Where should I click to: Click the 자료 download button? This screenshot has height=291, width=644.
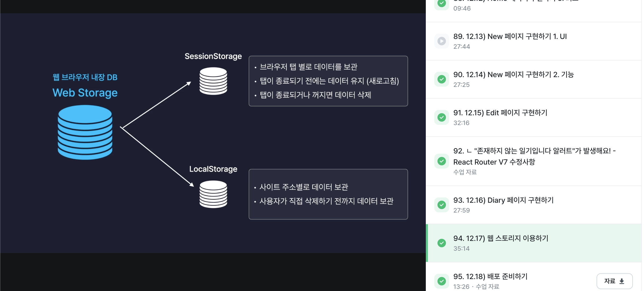(x=614, y=281)
